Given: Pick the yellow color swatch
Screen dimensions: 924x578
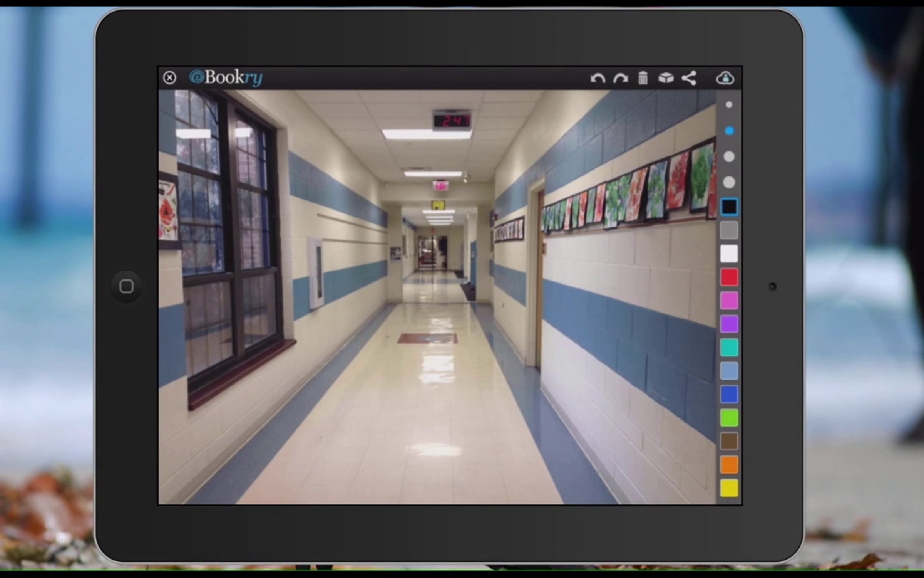Looking at the screenshot, I should pos(729,488).
